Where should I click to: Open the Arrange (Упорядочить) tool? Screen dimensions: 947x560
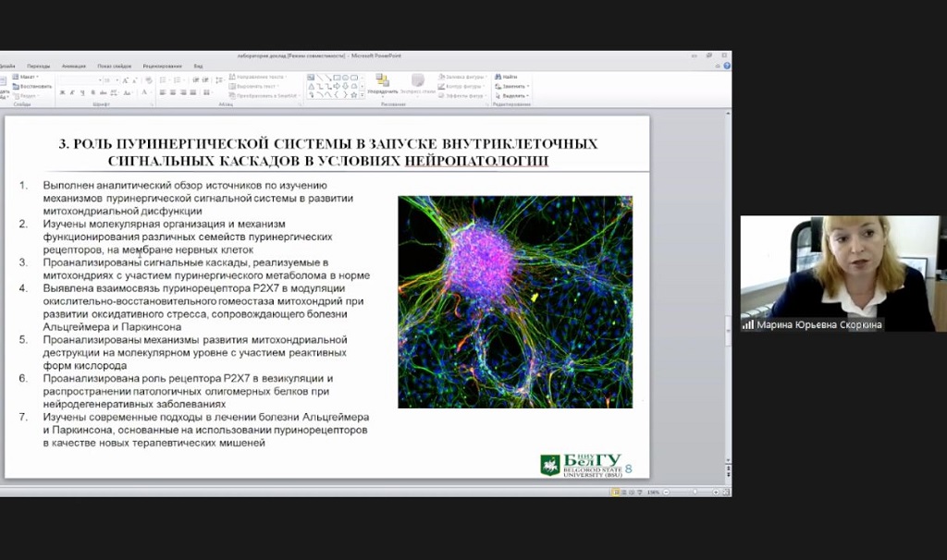382,83
